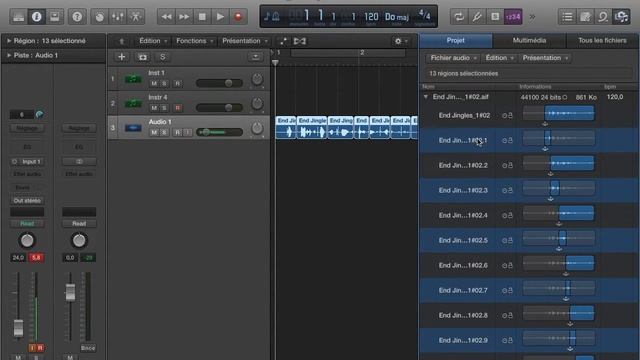Select the End Jingles_1#02 region row
640x360 pixels.
click(529, 116)
